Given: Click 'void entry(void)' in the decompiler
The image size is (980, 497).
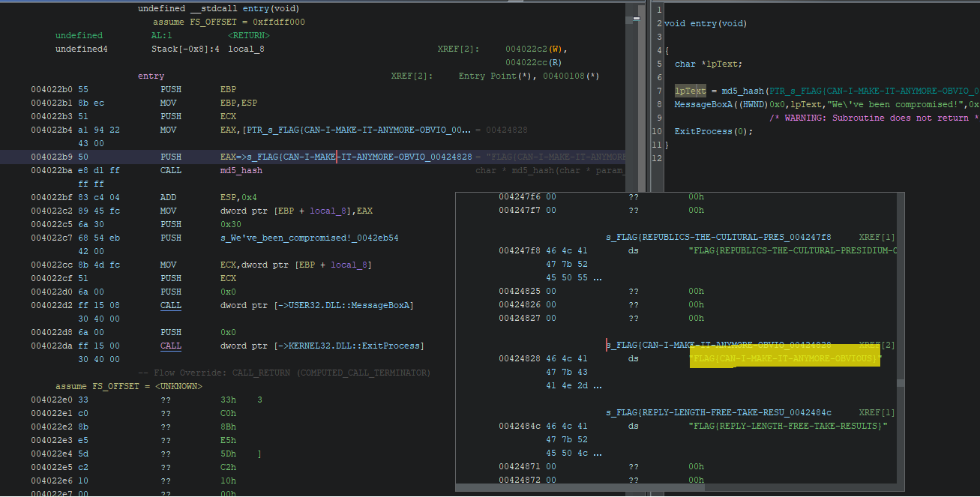Looking at the screenshot, I should pos(706,23).
